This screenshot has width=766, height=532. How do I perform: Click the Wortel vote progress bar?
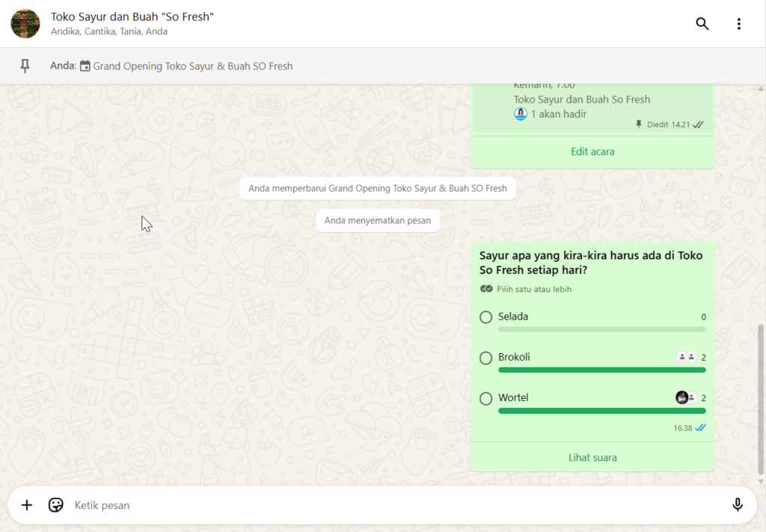click(x=601, y=411)
